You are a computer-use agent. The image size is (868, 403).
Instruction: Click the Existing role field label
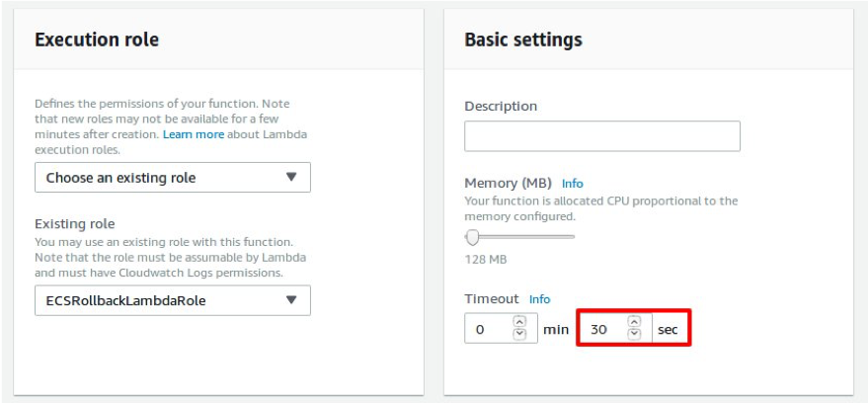[75, 224]
